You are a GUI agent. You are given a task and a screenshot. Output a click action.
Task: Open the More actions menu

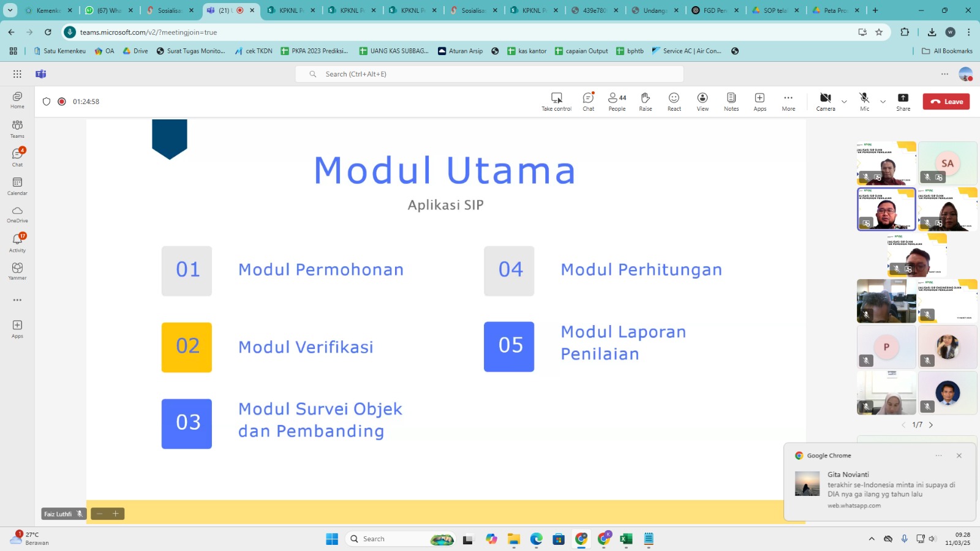click(788, 101)
